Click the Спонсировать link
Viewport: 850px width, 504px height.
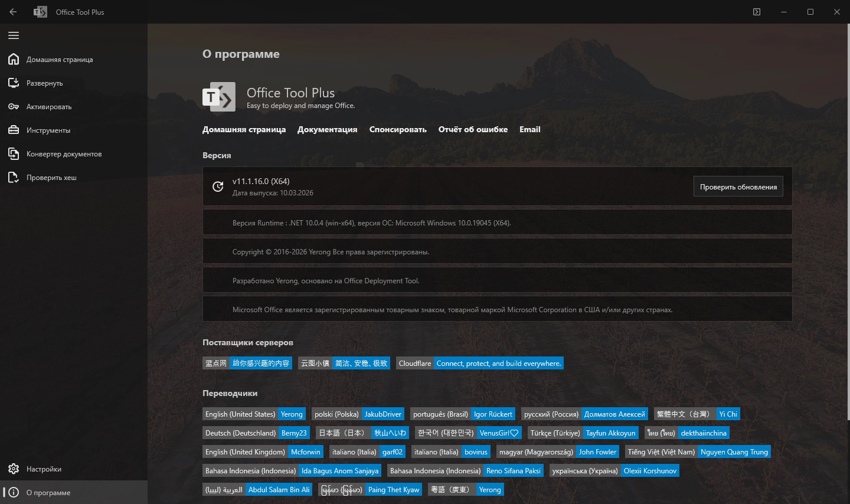[398, 129]
